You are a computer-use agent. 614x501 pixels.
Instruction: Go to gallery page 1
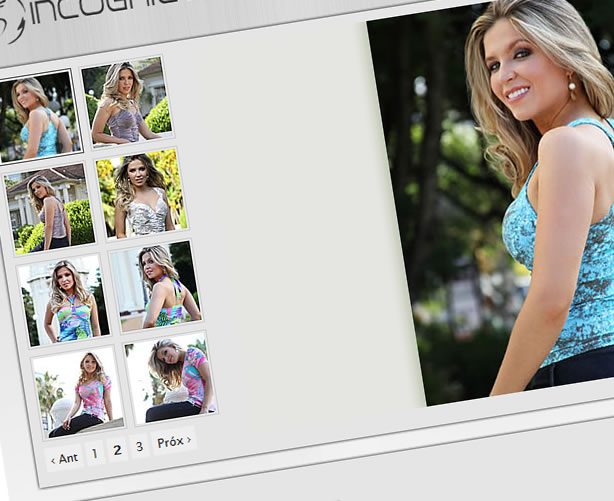click(x=94, y=454)
